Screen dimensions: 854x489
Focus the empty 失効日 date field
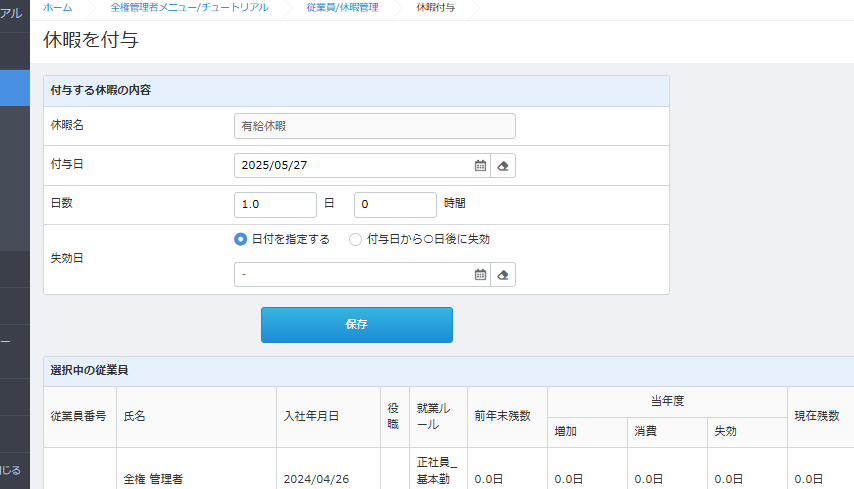click(350, 275)
